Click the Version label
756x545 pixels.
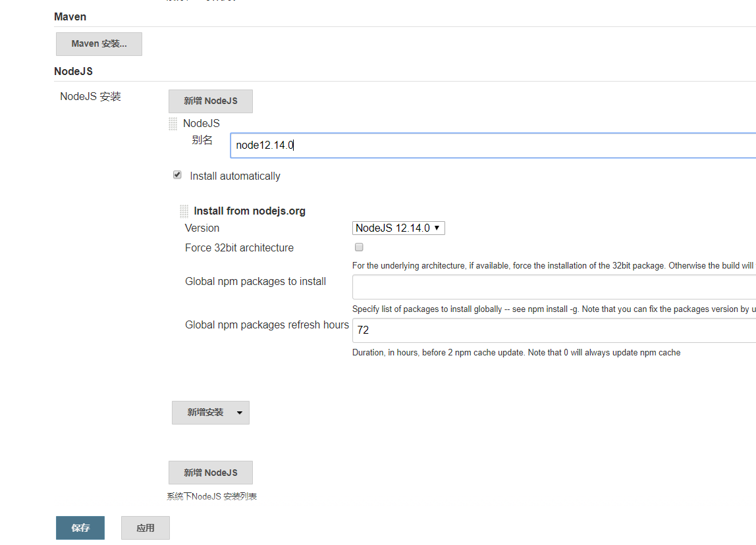(x=202, y=228)
